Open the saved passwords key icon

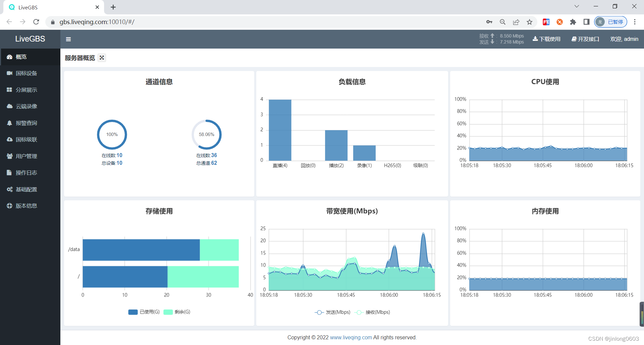pos(489,22)
